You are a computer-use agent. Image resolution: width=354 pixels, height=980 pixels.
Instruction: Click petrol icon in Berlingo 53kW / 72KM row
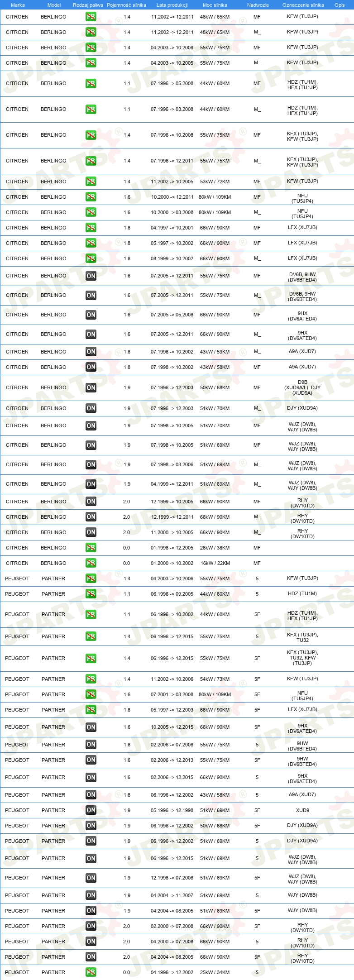[91, 182]
